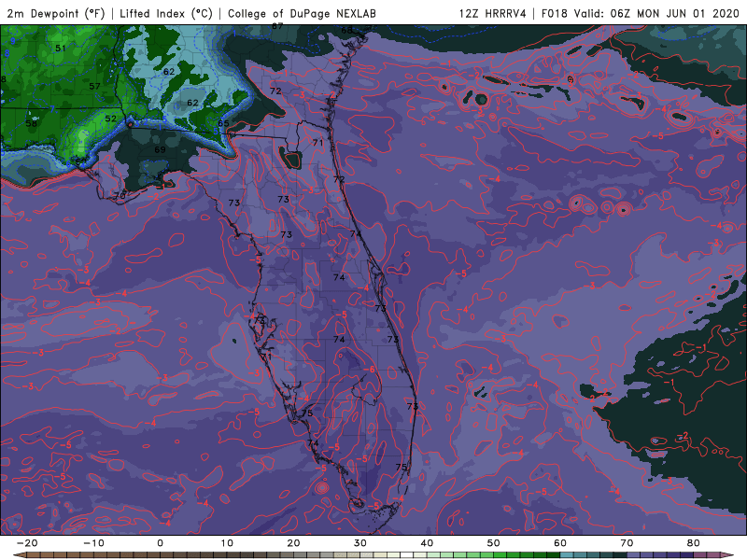The image size is (747, 560).
Task: Select the 40 label on the color scale
Action: point(427,543)
